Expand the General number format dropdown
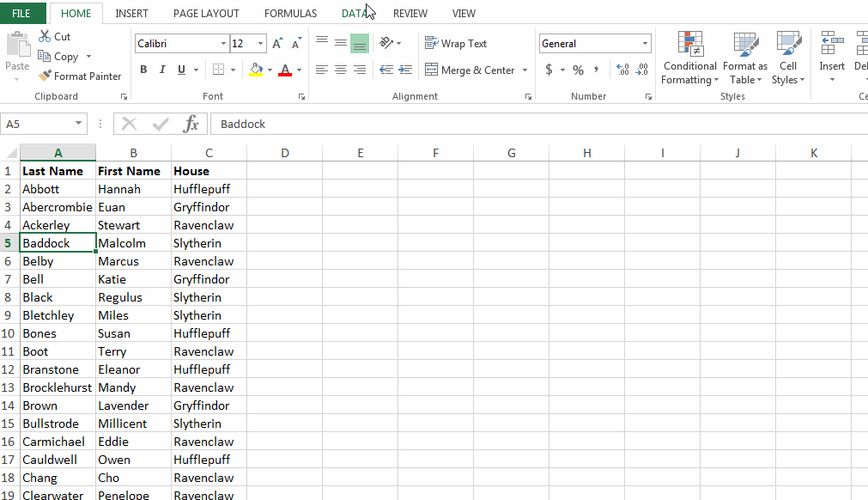Viewport: 868px width, 500px height. point(646,44)
